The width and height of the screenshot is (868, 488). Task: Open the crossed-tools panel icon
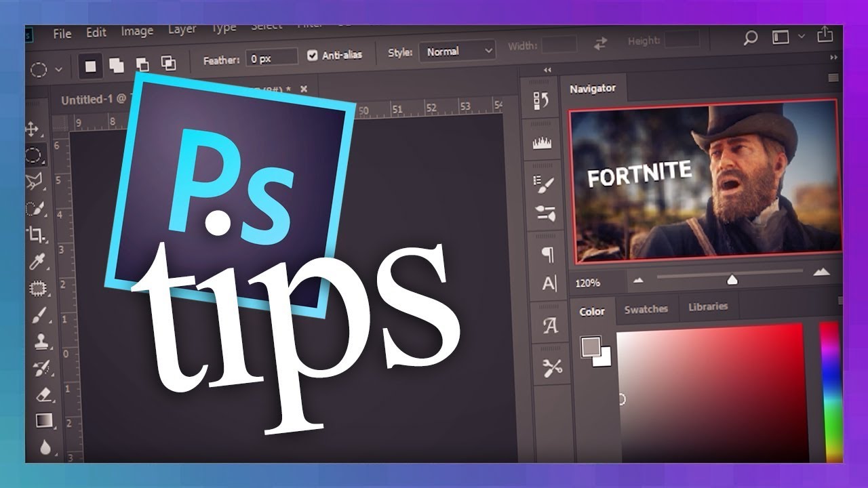pos(552,368)
